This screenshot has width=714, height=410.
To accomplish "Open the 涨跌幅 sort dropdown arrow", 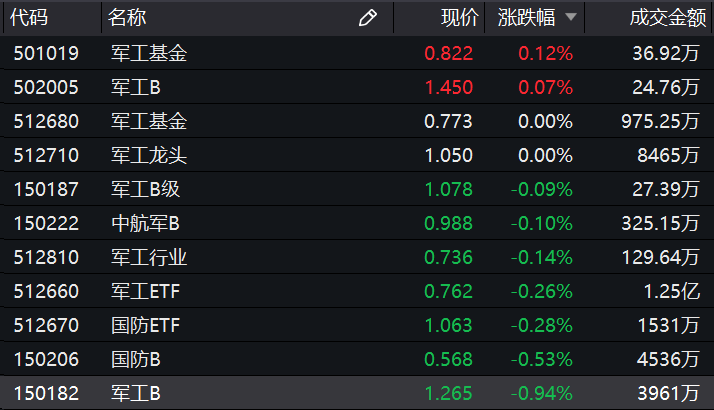I will click(x=570, y=17).
